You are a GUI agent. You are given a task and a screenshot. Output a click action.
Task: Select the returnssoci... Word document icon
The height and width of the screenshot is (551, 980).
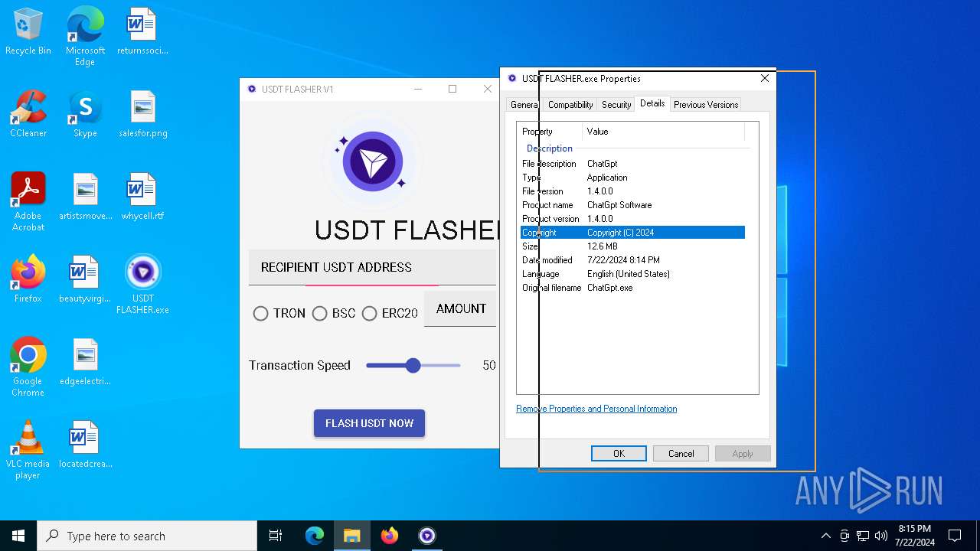[x=142, y=32]
